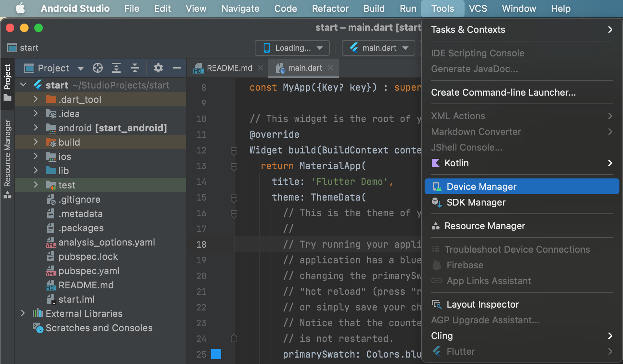Select the .packages file

point(81,228)
